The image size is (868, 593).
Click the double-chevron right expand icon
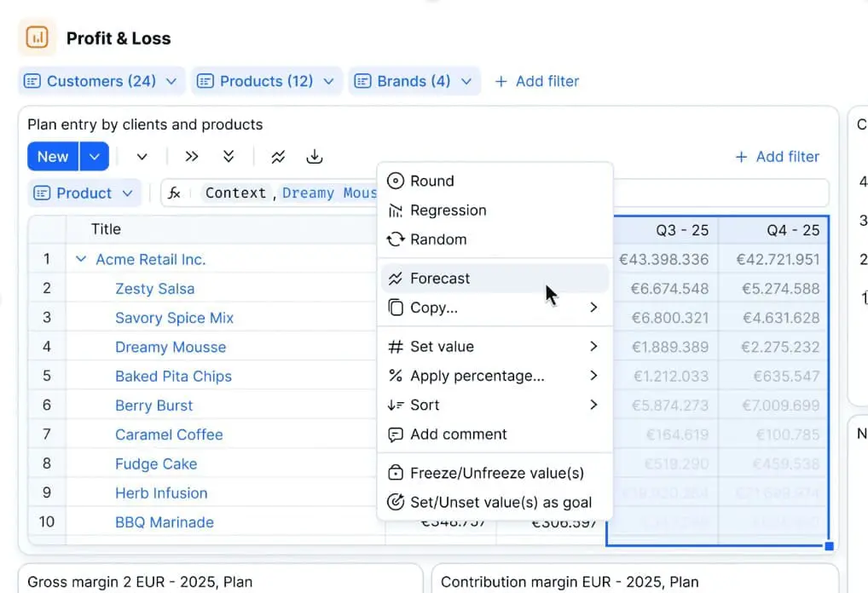coord(191,157)
